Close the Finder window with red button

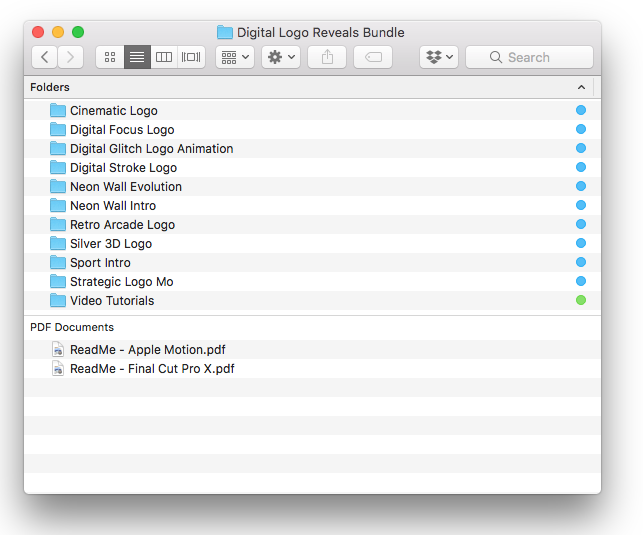click(x=38, y=32)
